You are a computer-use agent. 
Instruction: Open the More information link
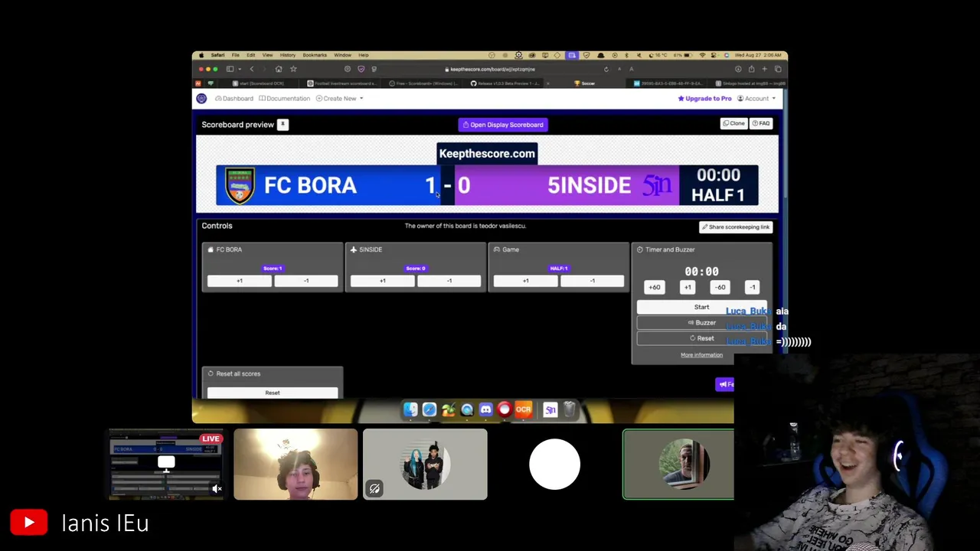tap(702, 355)
